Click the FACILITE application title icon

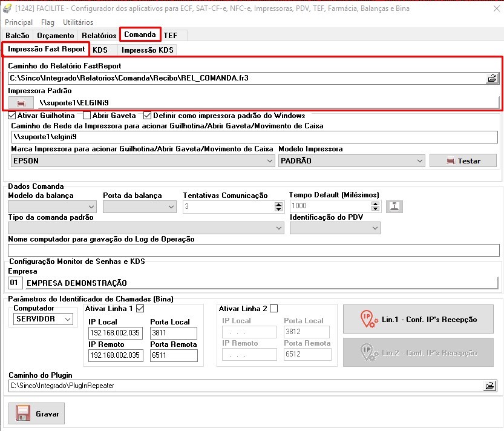tap(7, 8)
